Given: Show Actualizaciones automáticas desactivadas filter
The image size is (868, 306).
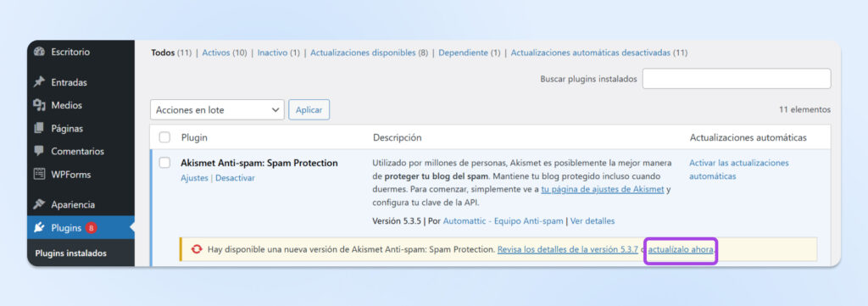Looking at the screenshot, I should (591, 53).
